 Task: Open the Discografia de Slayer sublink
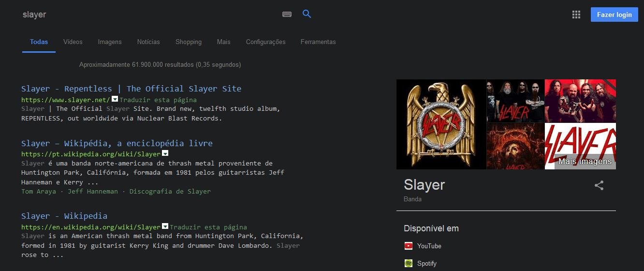[170, 191]
